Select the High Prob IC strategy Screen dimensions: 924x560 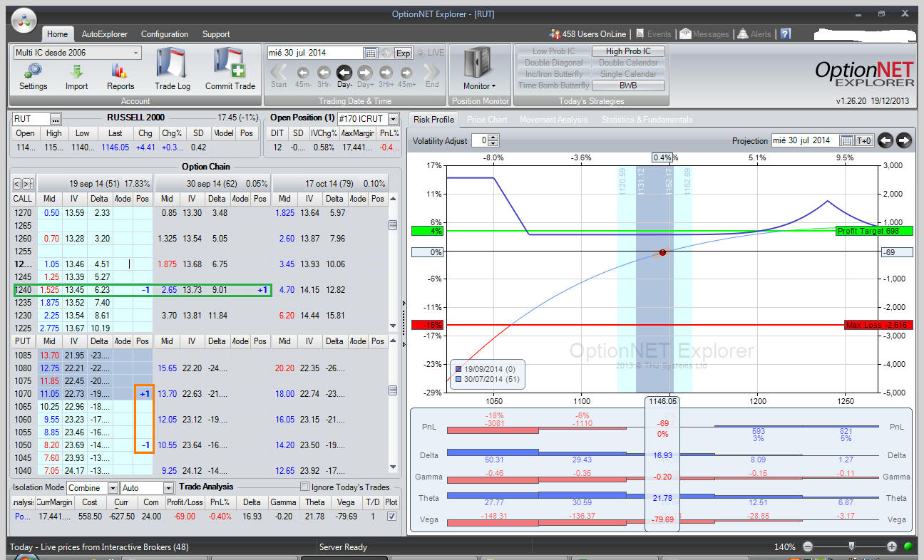click(x=628, y=51)
